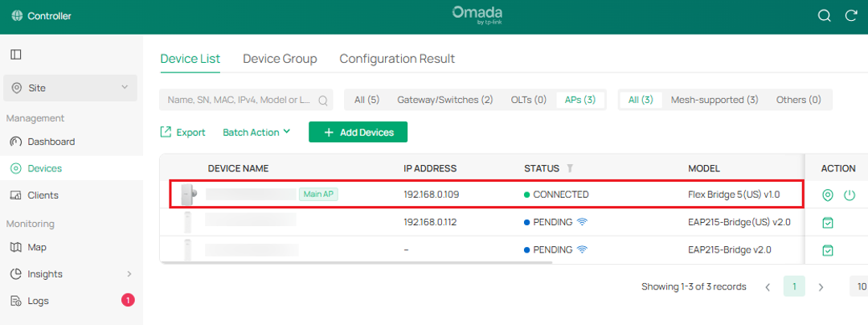Click wireless icon in EAP215-Bridge v2.0 row
Viewport: 868px width, 325px height.
(582, 249)
